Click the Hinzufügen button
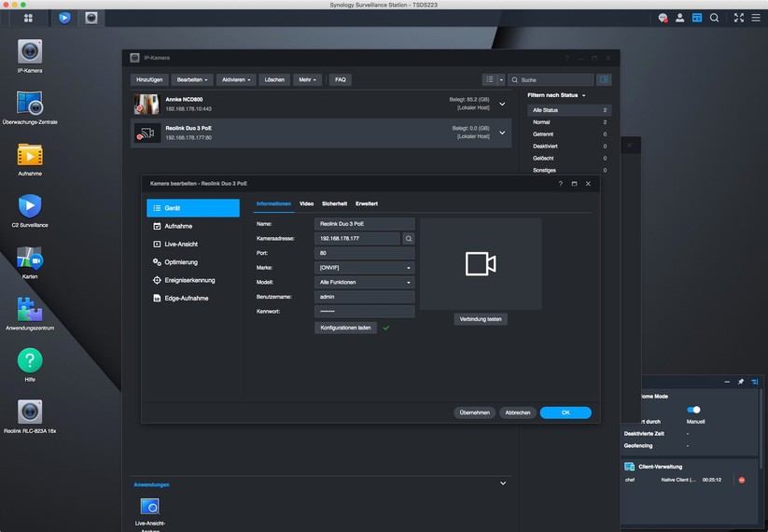This screenshot has height=532, width=768. [x=149, y=79]
